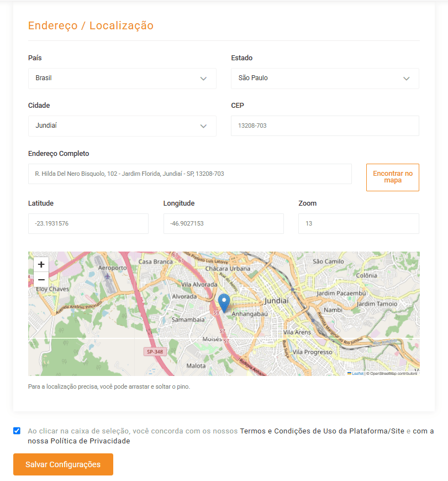Expand the Estado dropdown showing São Paulo
Image resolution: width=448 pixels, height=481 pixels.
click(x=325, y=79)
